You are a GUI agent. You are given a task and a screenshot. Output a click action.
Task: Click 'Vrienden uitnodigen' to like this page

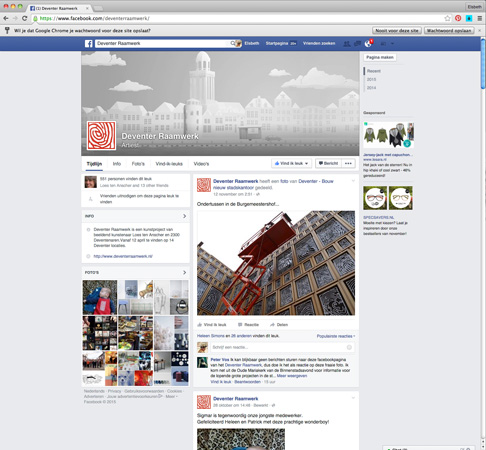(x=139, y=199)
